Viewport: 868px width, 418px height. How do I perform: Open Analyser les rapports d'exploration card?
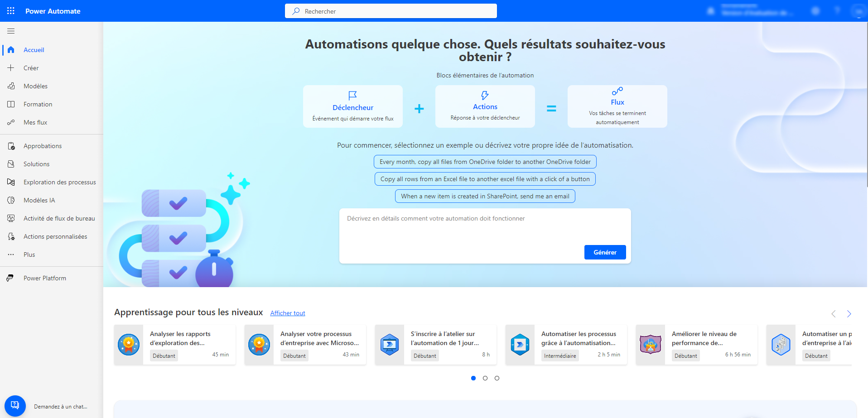(x=175, y=345)
